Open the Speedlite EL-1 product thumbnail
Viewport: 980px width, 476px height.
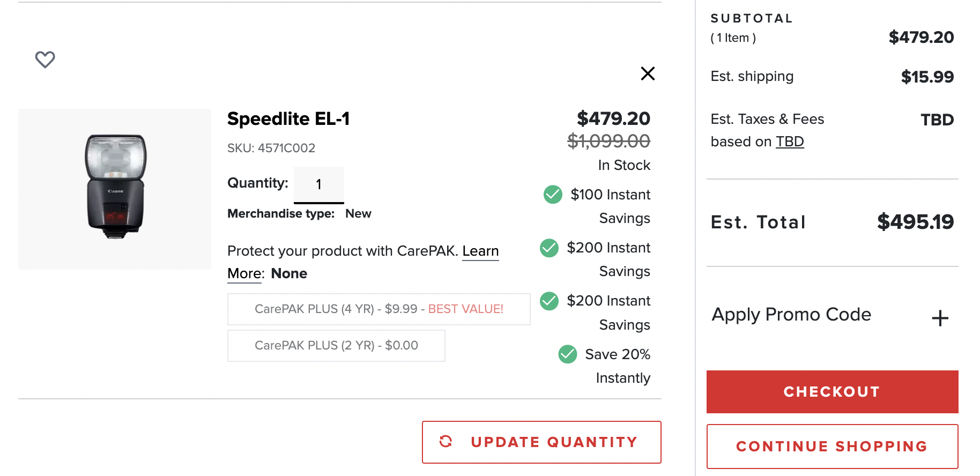point(115,189)
